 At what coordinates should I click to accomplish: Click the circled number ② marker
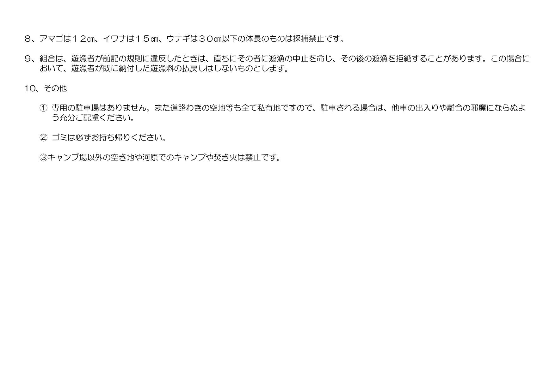click(x=43, y=138)
